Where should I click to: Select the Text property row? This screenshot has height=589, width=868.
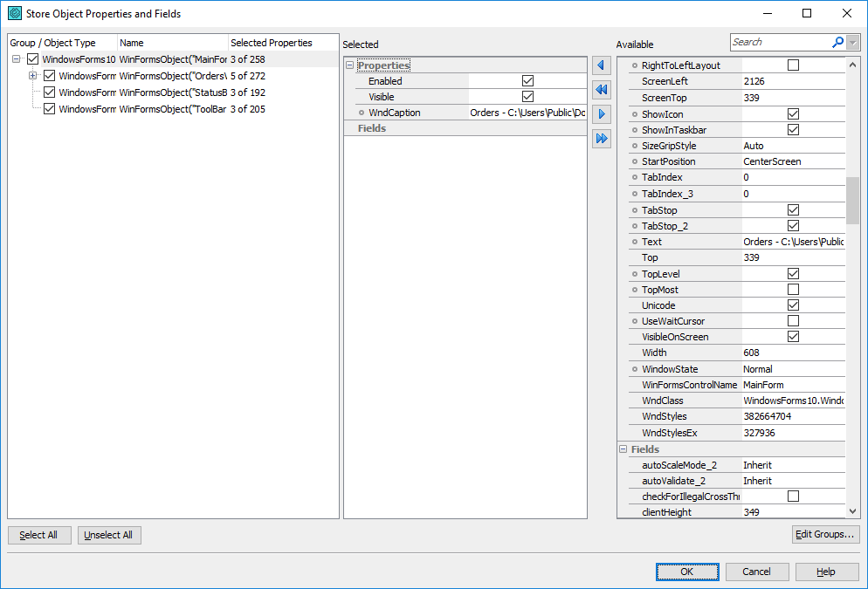737,242
